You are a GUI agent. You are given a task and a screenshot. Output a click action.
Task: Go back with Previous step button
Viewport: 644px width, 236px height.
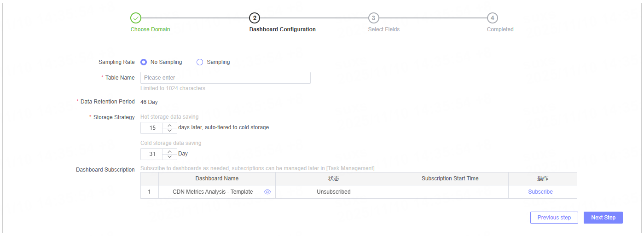pos(554,218)
